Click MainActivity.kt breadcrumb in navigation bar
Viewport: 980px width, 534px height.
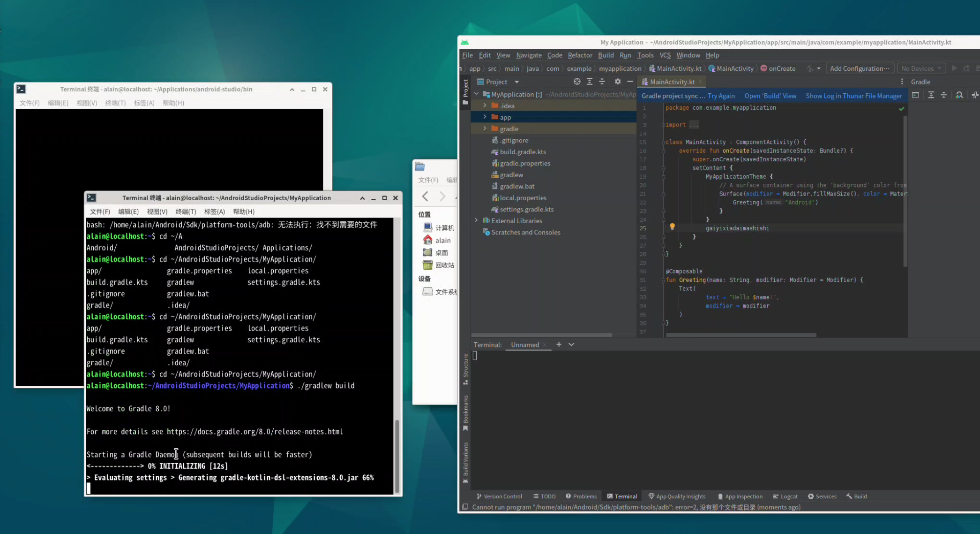click(675, 68)
